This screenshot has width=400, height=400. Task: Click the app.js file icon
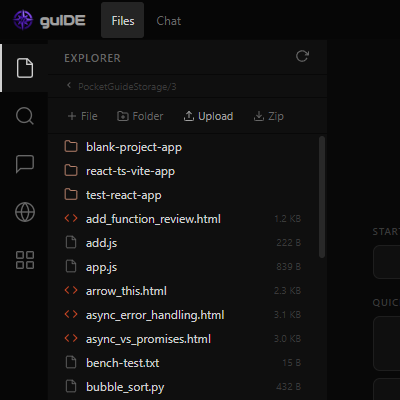pyautogui.click(x=71, y=267)
